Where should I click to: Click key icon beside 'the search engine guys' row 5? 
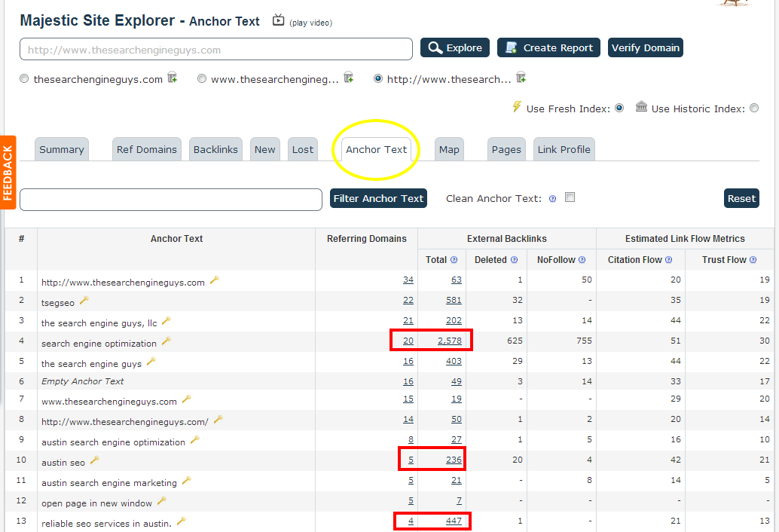tap(151, 361)
